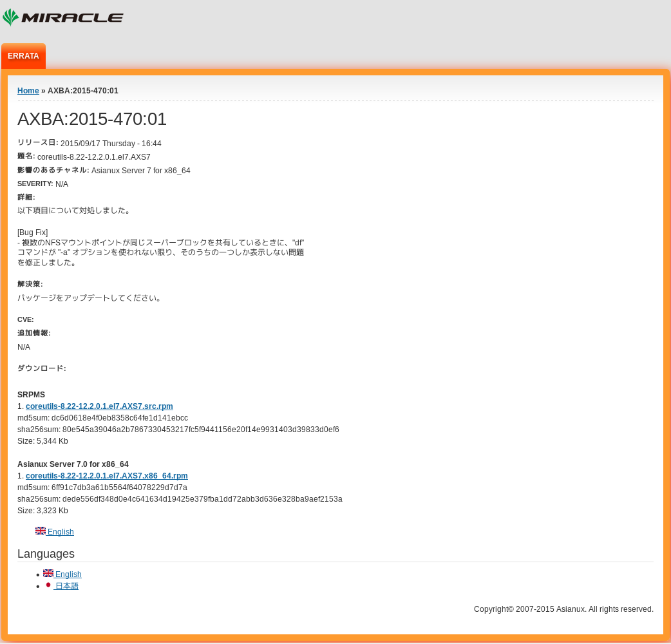Click the green leaf emblem in the Miracle logo

[10, 17]
